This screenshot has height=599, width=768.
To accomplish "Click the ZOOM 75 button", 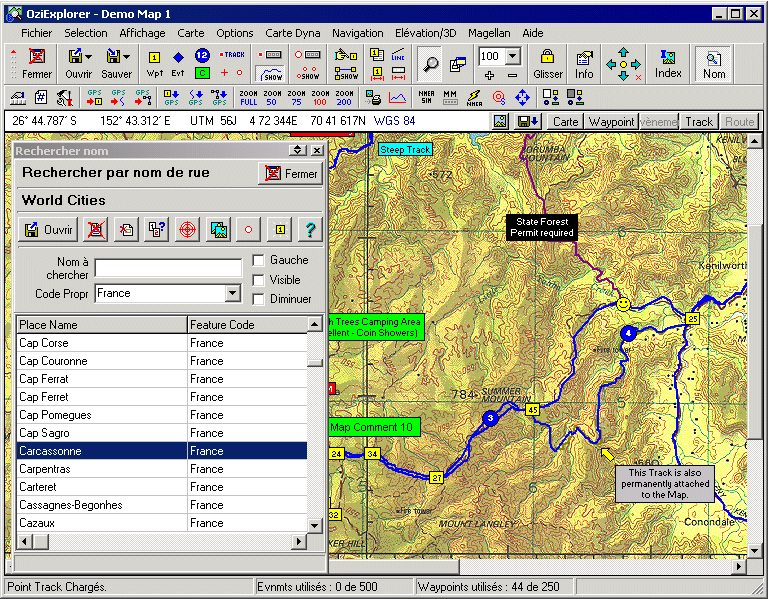I will (296, 97).
